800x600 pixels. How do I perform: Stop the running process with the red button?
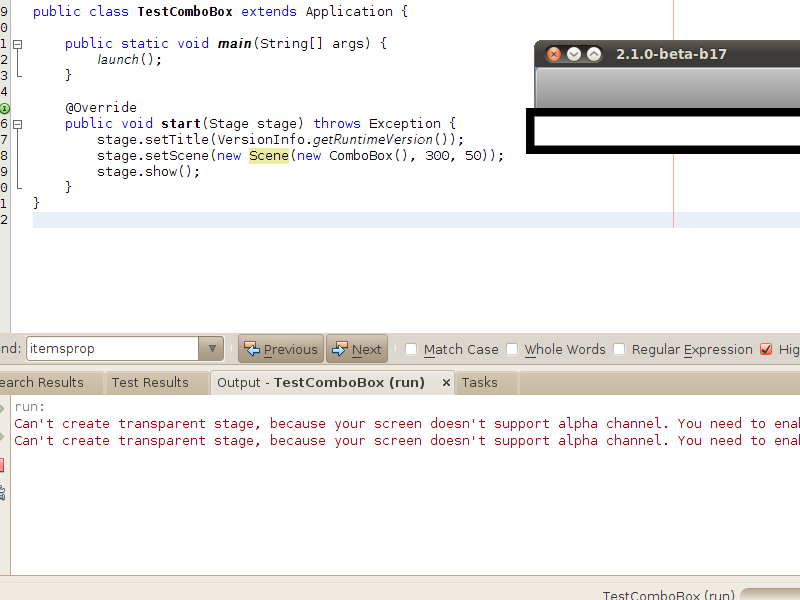[2, 465]
